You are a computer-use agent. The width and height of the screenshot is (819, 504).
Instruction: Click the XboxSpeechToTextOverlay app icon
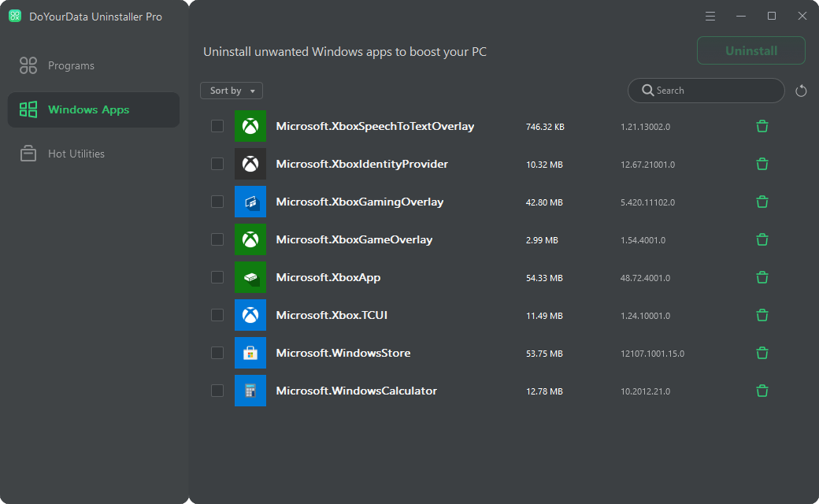250,126
